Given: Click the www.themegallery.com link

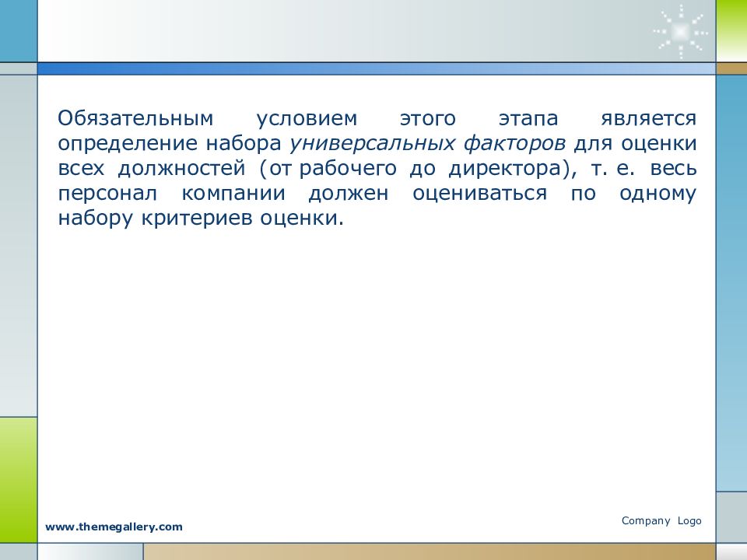Looking at the screenshot, I should tap(114, 527).
